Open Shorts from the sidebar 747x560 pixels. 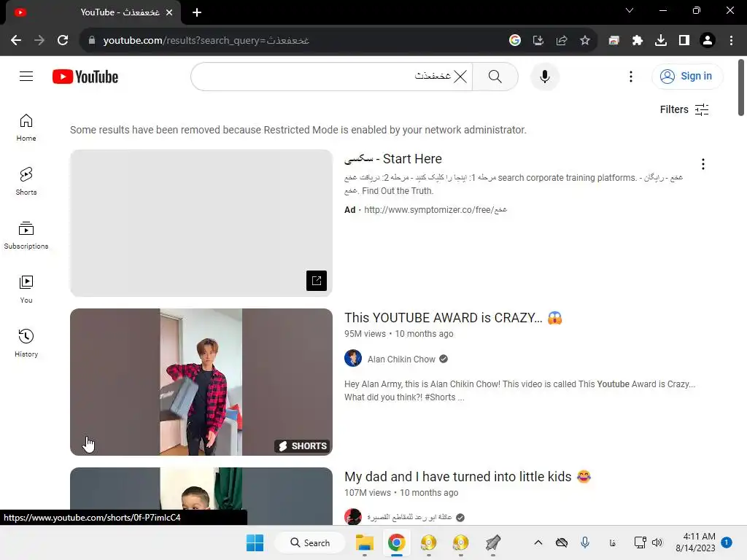[x=26, y=182]
